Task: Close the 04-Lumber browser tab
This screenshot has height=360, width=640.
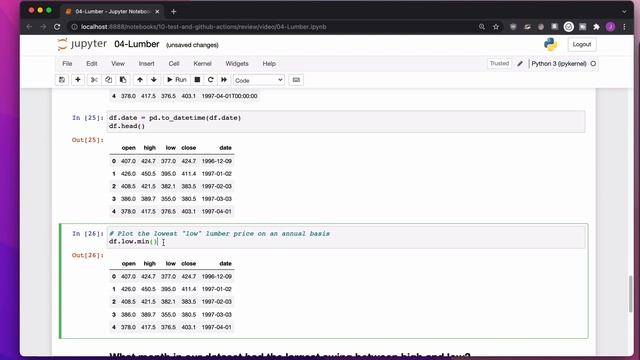Action: (157, 11)
